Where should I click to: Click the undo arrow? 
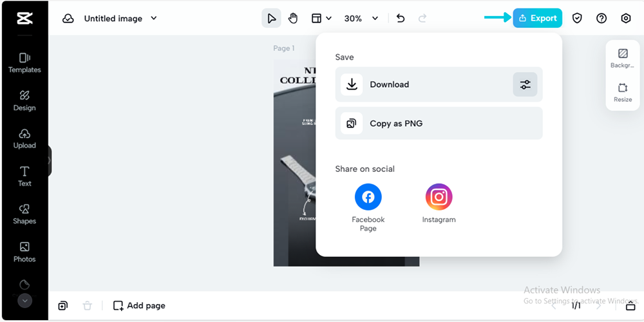[401, 19]
